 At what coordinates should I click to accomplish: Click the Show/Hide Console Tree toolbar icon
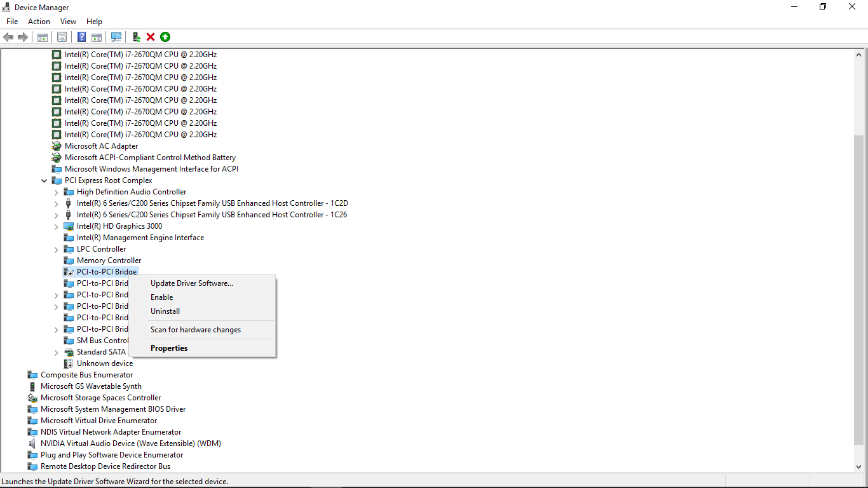click(43, 37)
